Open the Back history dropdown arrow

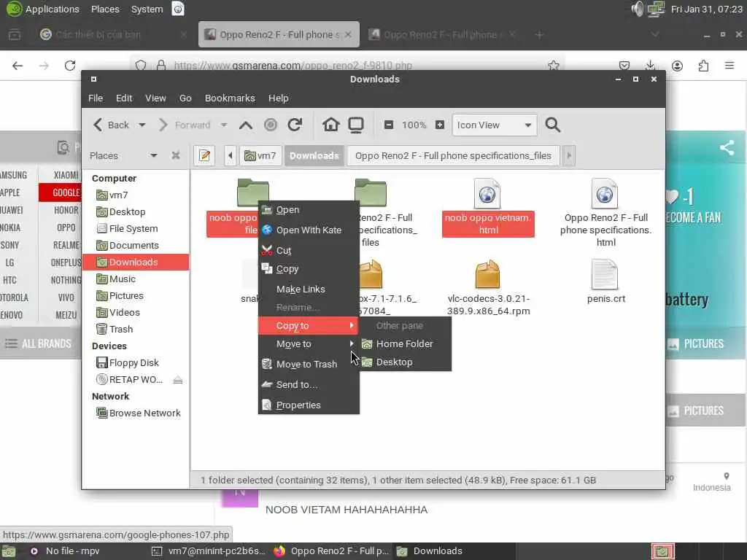[x=142, y=125]
